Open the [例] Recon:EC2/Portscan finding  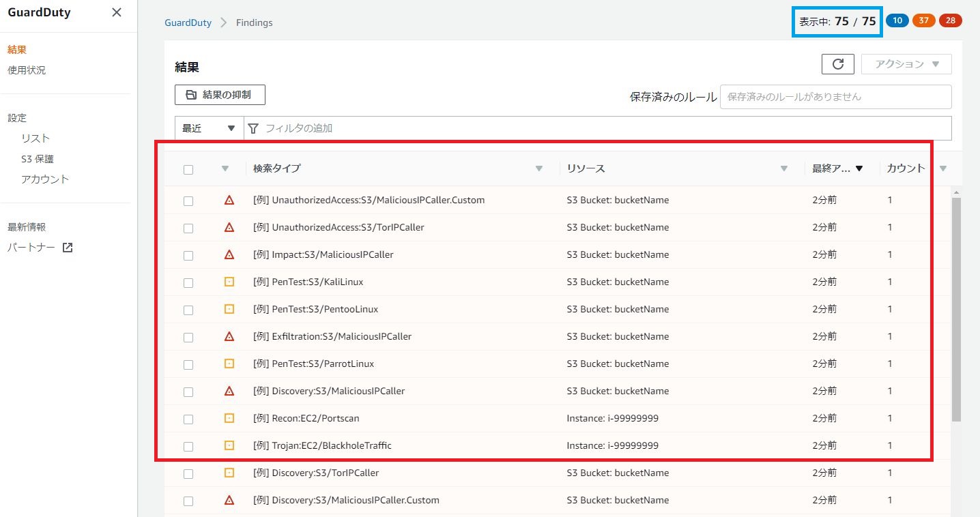(306, 418)
